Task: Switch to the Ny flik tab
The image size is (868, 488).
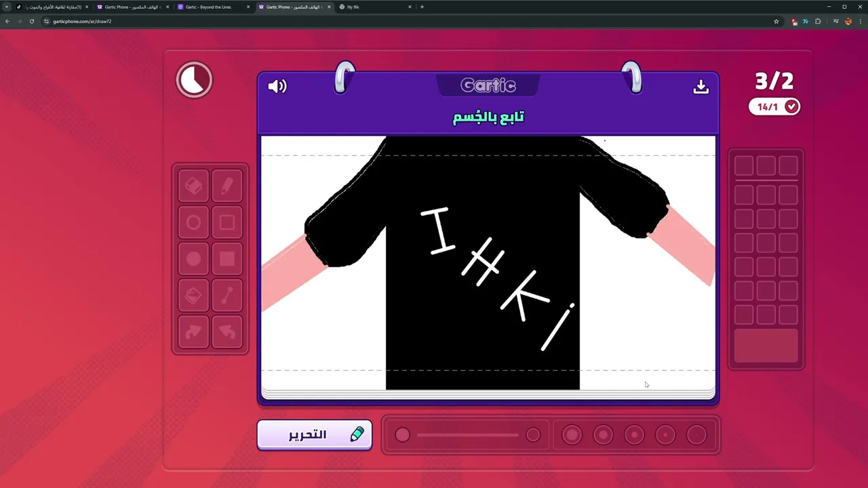Action: click(375, 7)
